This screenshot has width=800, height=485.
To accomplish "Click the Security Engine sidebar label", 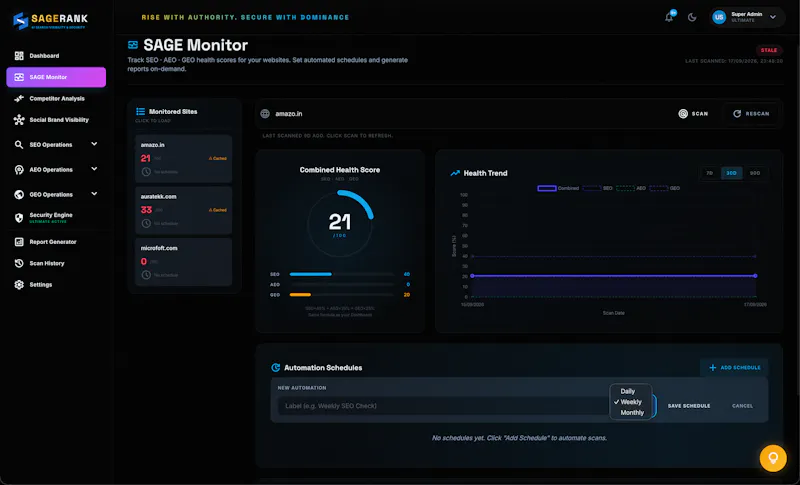I will click(x=51, y=215).
